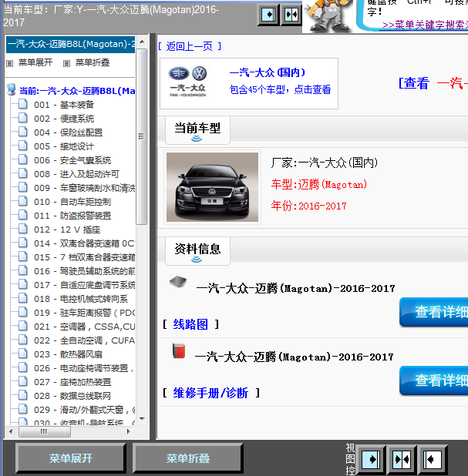Click tree horizontal scrollbar right arrow
The height and width of the screenshot is (476, 468).
point(128,431)
